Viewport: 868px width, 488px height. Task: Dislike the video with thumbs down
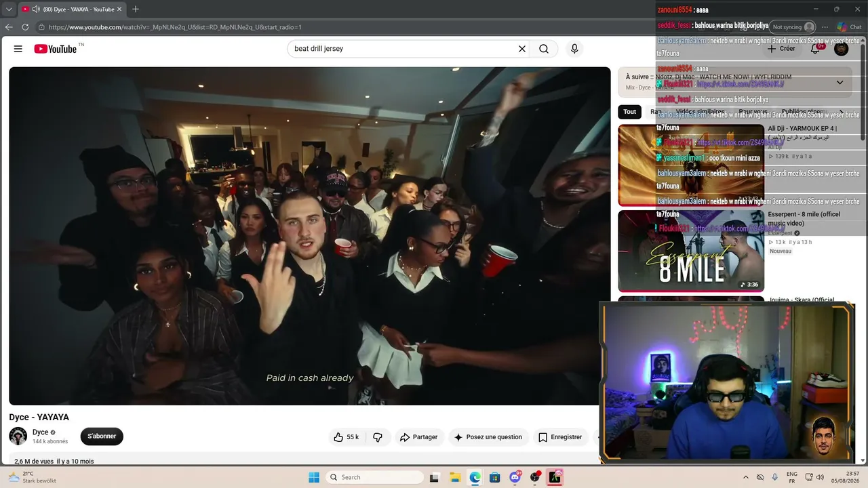coord(378,437)
